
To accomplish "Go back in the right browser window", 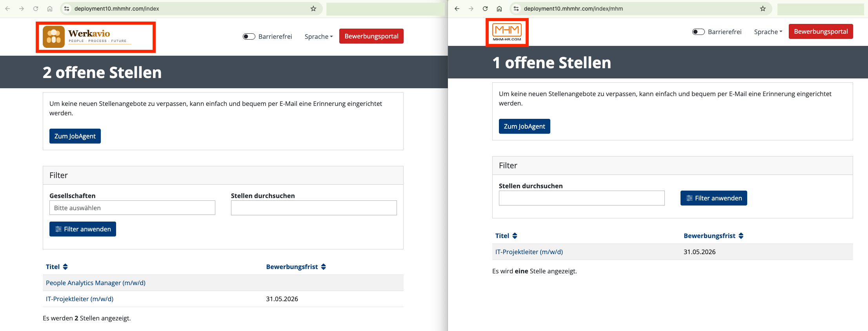I will [x=457, y=9].
